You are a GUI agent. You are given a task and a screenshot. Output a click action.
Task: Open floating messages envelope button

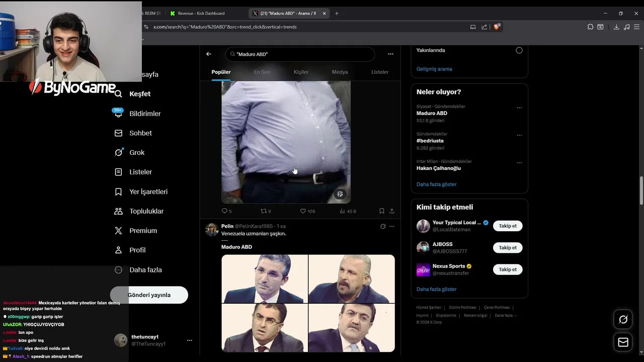[x=623, y=342]
